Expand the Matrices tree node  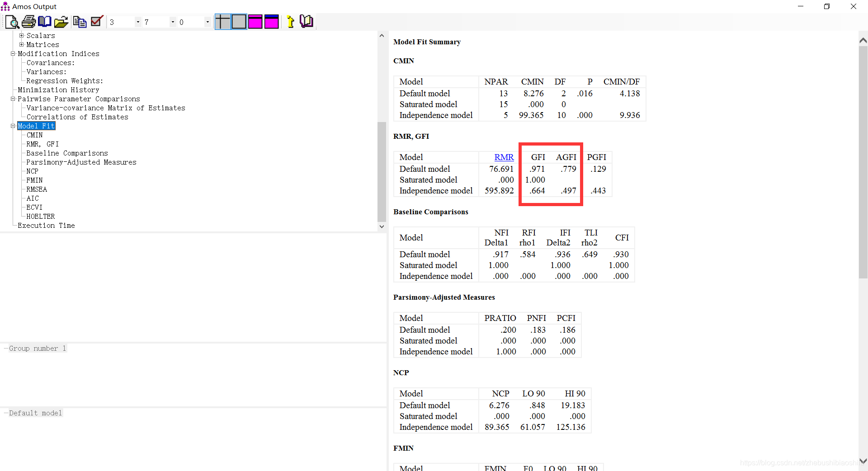tap(21, 44)
